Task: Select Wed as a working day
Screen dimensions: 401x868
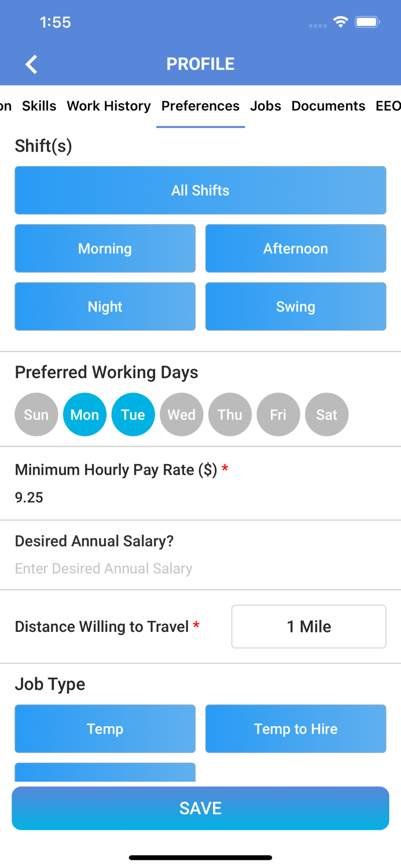Action: [181, 414]
